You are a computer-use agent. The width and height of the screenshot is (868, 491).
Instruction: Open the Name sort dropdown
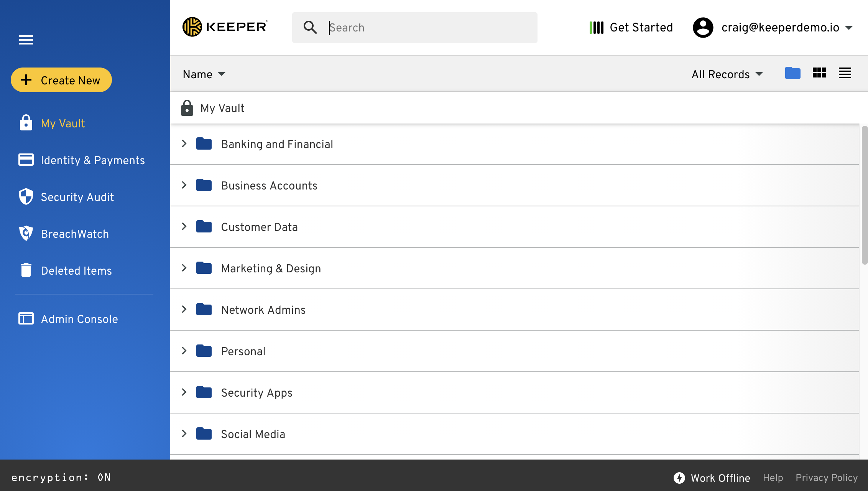[204, 74]
